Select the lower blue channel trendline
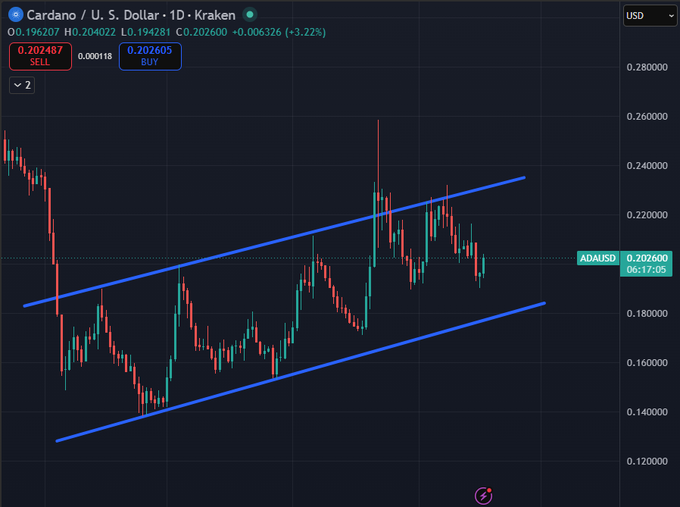Viewport: 680px width, 507px height. (x=301, y=372)
